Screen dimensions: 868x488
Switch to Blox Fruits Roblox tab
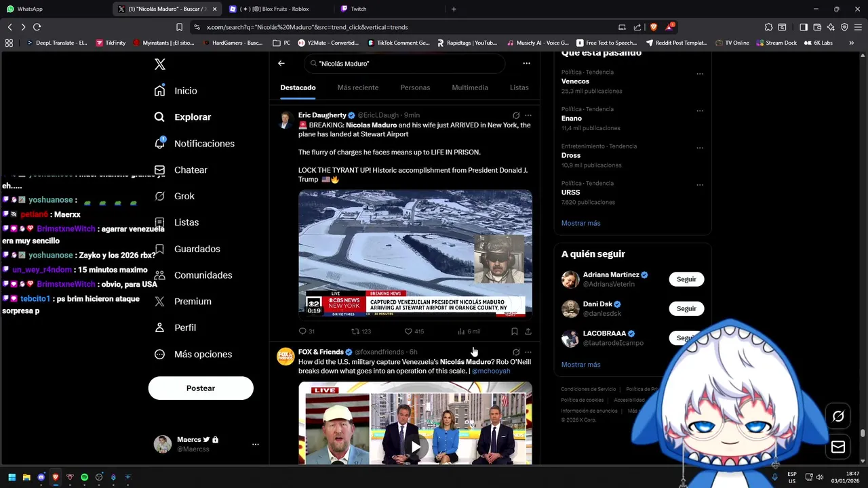[278, 9]
